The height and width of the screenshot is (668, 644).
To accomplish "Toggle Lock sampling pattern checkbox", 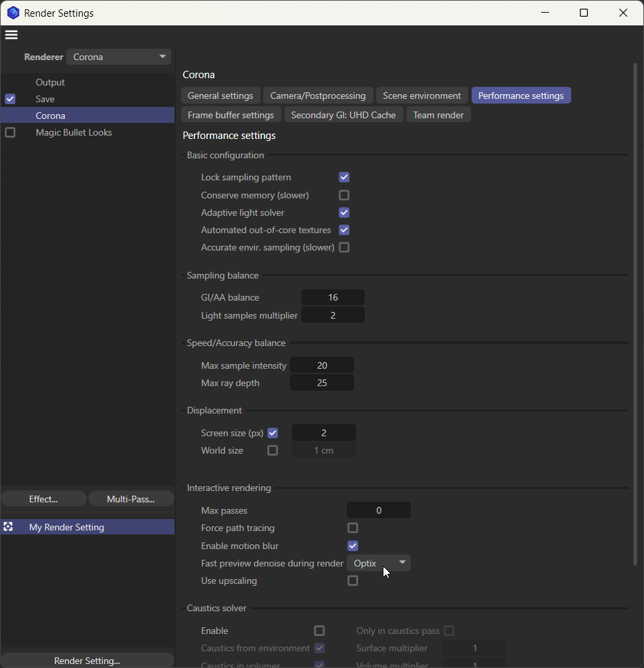I will 344,177.
